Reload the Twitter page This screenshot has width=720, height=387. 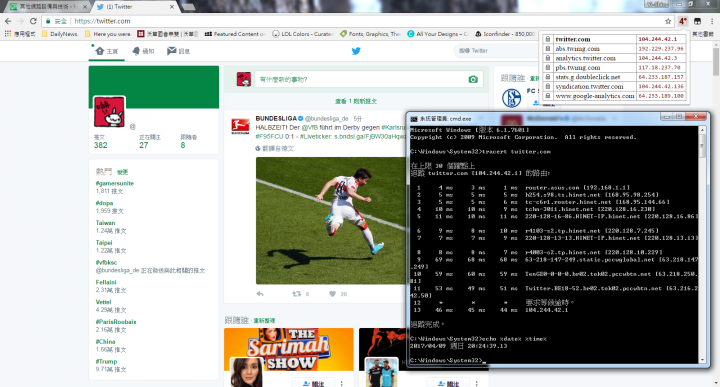[x=33, y=21]
